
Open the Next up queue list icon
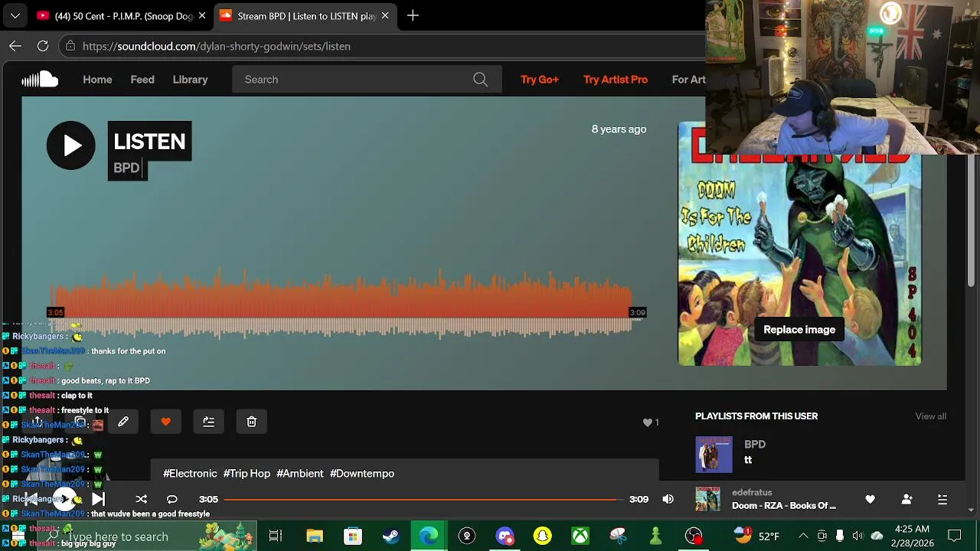pos(943,499)
